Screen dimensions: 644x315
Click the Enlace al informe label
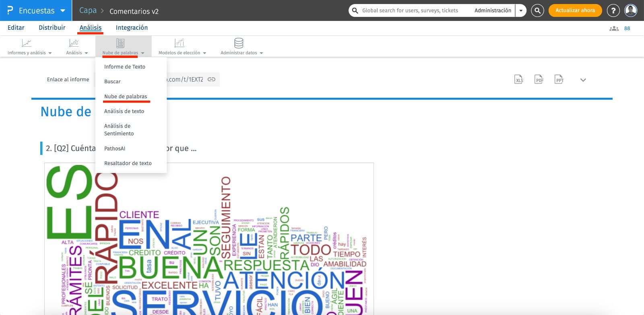pyautogui.click(x=68, y=80)
